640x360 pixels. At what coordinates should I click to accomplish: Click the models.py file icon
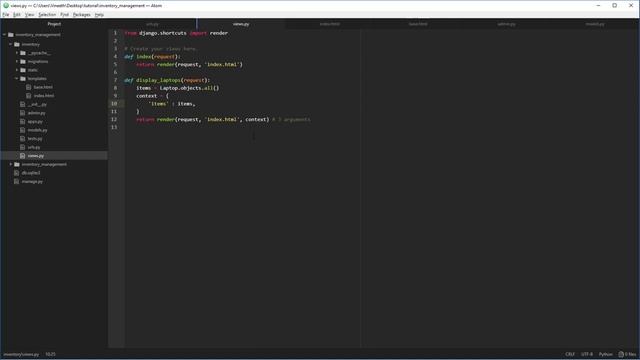(x=22, y=130)
